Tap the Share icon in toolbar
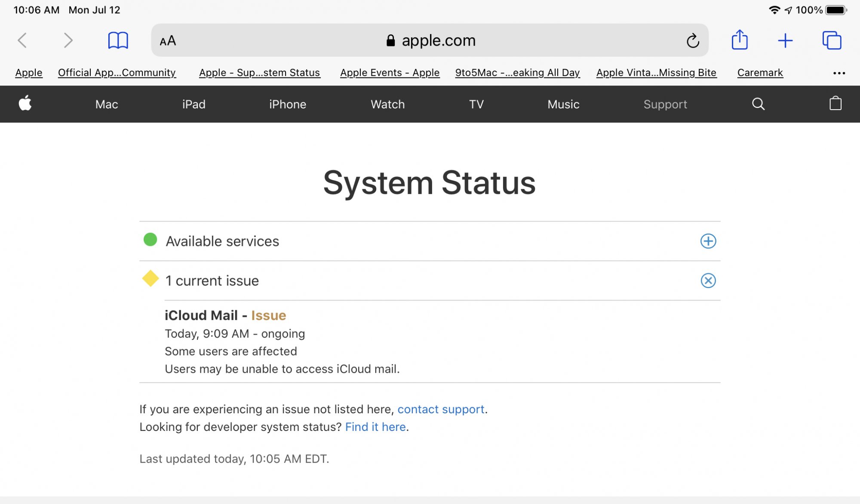This screenshot has width=860, height=504. point(740,40)
